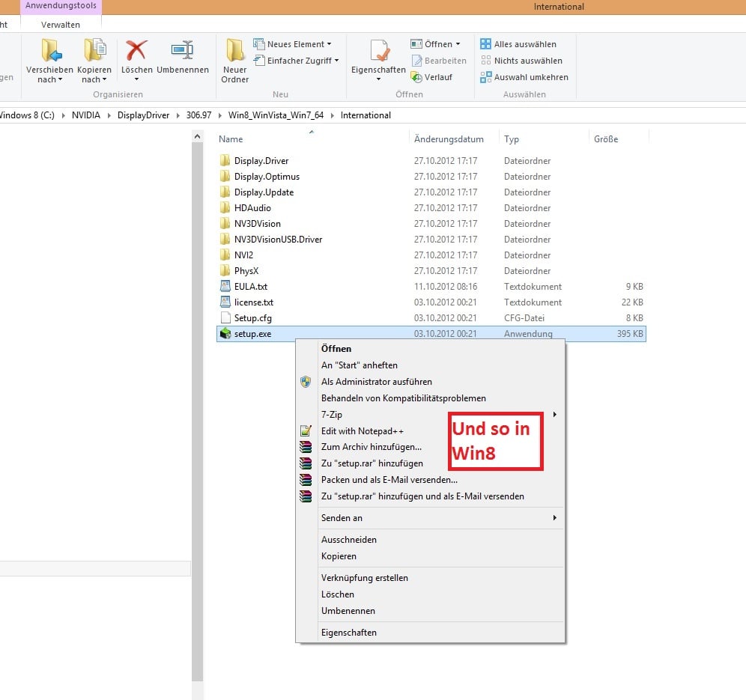The width and height of the screenshot is (746, 700).
Task: Click the HDAudio folder icon
Action: tap(225, 207)
